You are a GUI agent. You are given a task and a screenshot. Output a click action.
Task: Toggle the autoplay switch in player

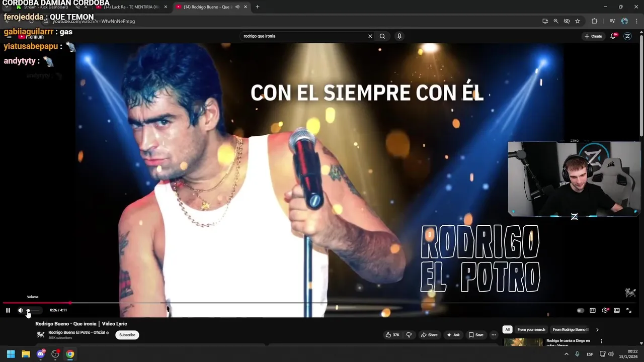click(581, 310)
